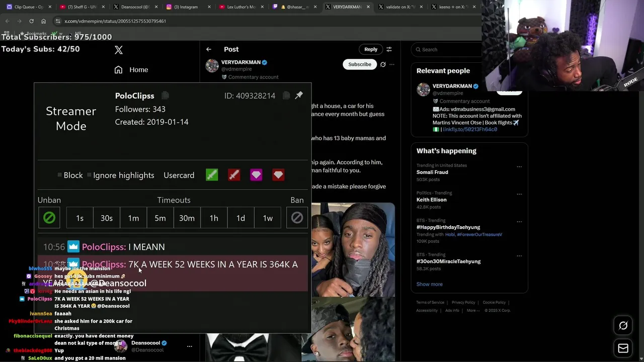Viewport: 644px width, 362px height.
Task: Open the Keith Ellison trend
Action: point(431,200)
